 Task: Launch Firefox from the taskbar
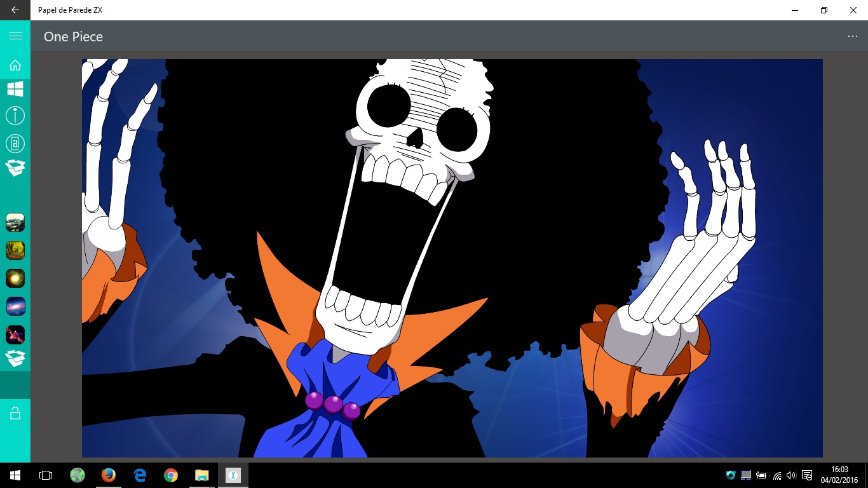[108, 475]
